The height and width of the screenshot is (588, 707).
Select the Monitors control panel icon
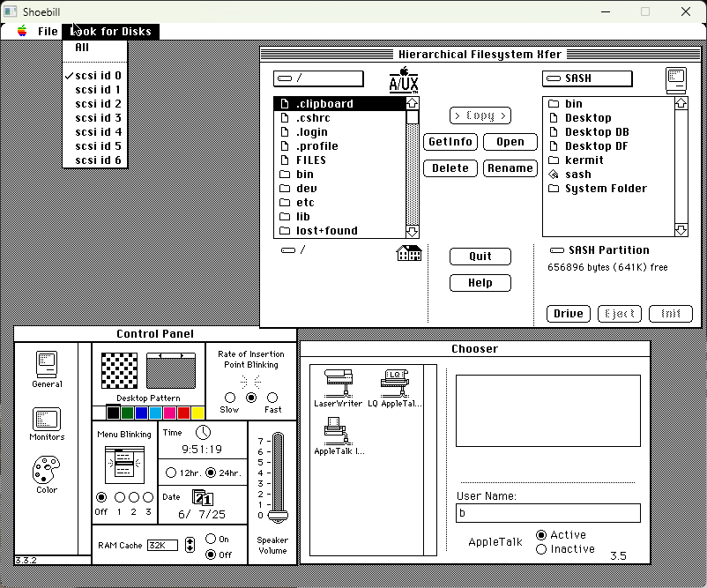point(47,419)
